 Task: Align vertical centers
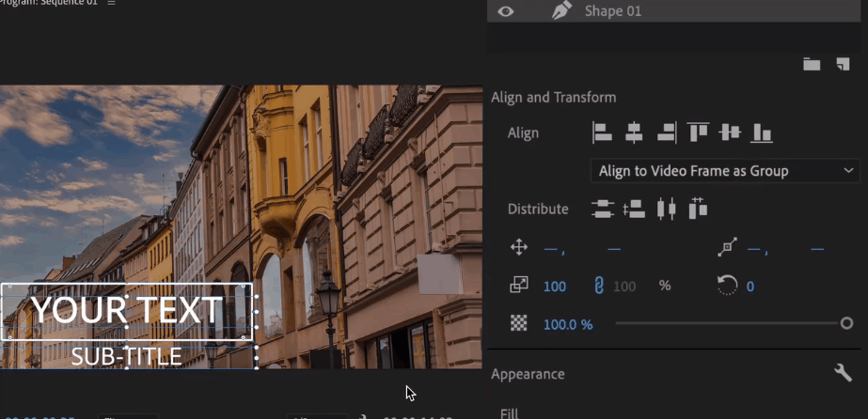click(x=730, y=132)
